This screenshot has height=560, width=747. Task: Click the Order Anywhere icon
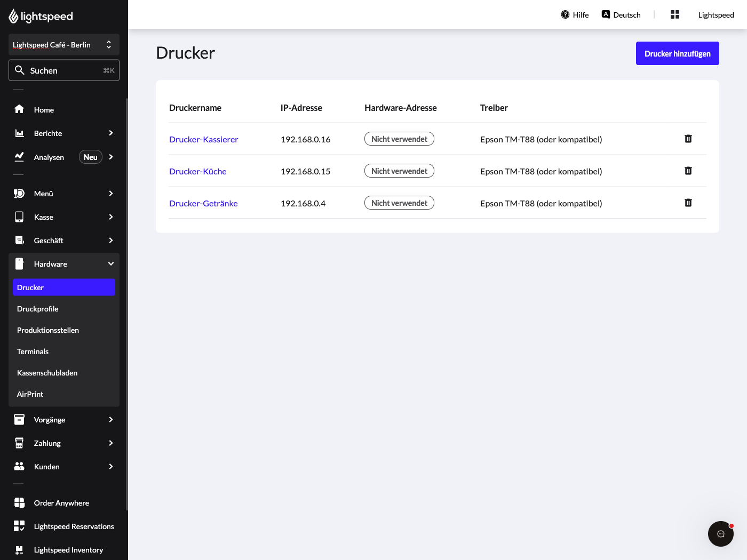tap(19, 502)
